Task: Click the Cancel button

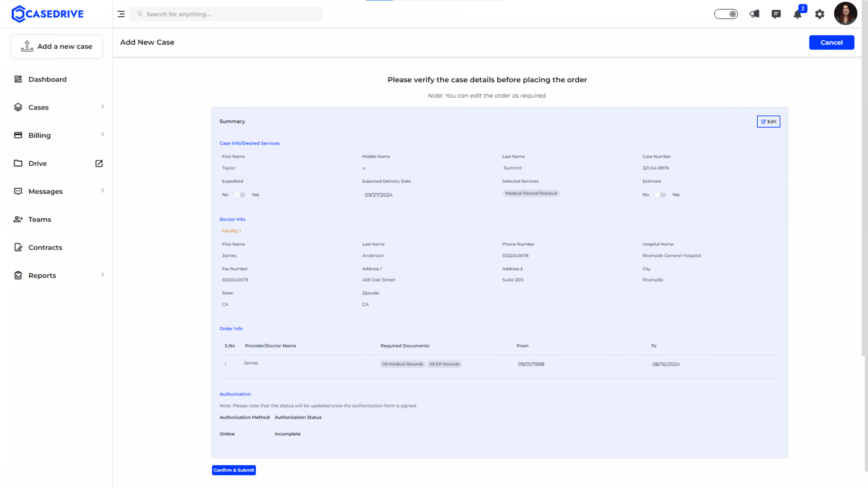Action: 831,42
